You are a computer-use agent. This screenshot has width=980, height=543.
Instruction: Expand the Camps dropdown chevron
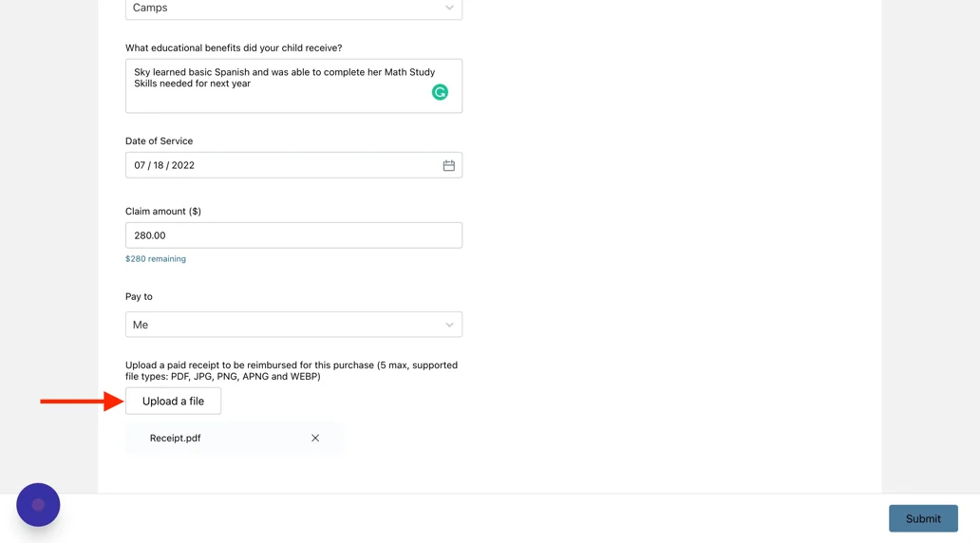tap(449, 8)
